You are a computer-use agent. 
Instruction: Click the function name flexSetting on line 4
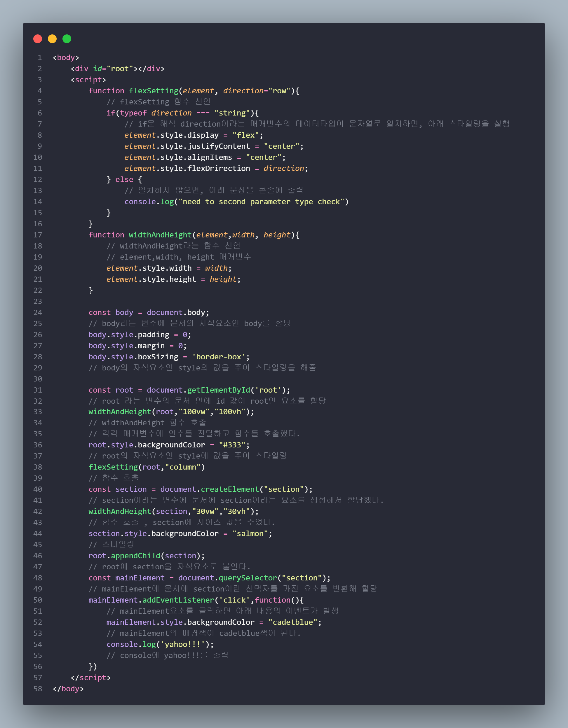(154, 91)
